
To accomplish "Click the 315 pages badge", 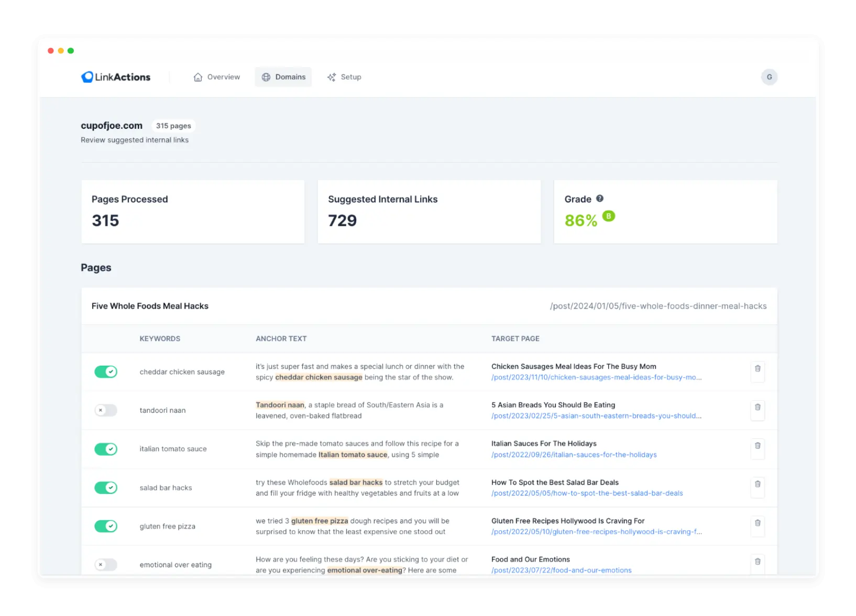I will (x=173, y=126).
